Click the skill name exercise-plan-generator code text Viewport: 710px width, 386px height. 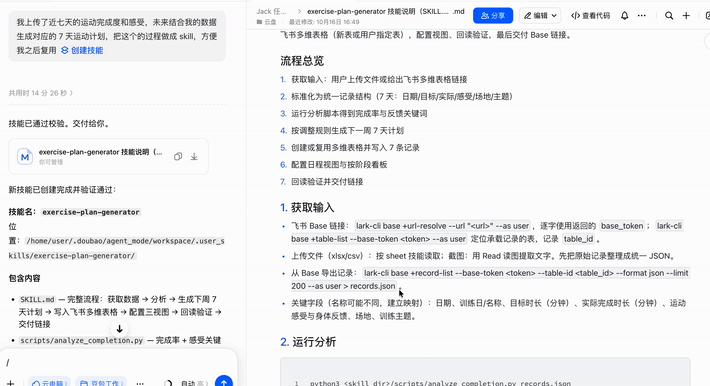91,212
